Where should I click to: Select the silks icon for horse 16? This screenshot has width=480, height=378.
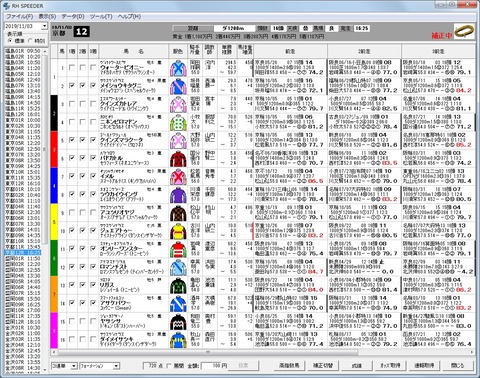point(178,340)
